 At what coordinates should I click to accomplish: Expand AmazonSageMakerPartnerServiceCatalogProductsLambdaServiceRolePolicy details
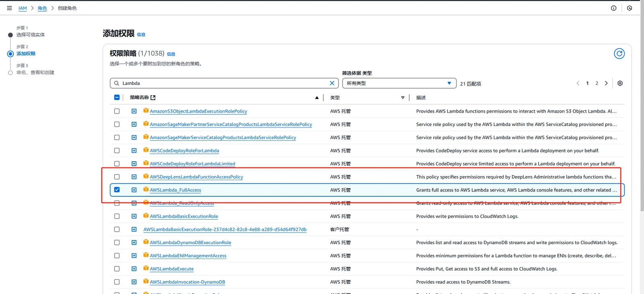pos(134,124)
